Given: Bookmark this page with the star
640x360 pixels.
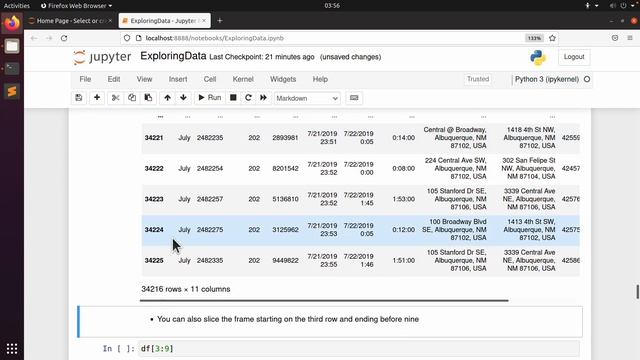Looking at the screenshot, I should click(x=552, y=38).
